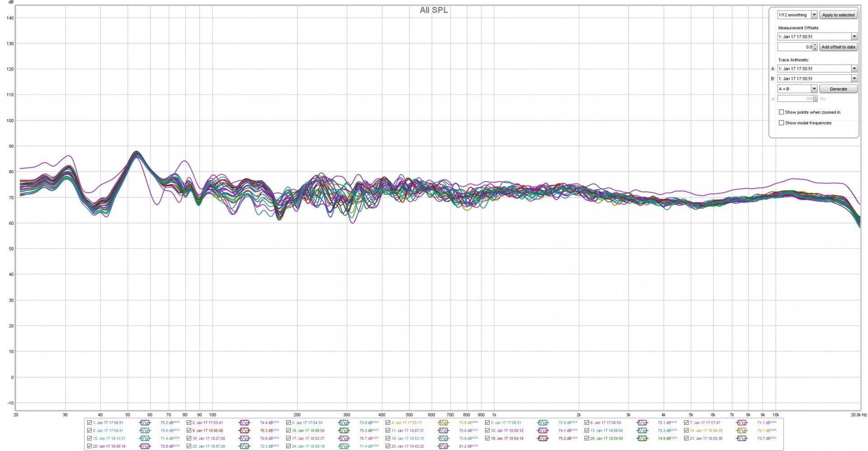Click the 1/12 trace icon for measurement 20: Jan 17 18:54:50

click(x=642, y=438)
